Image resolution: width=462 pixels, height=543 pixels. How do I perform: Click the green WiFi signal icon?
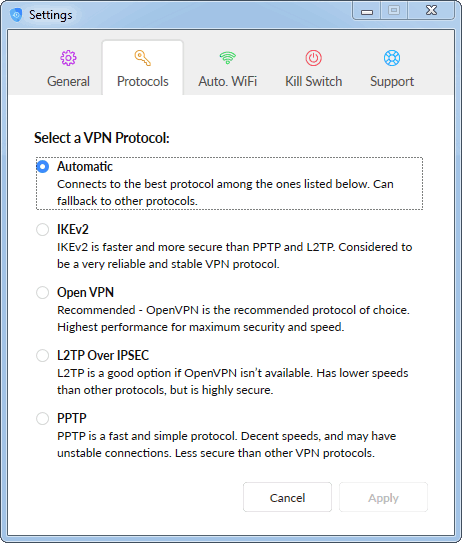pyautogui.click(x=228, y=58)
